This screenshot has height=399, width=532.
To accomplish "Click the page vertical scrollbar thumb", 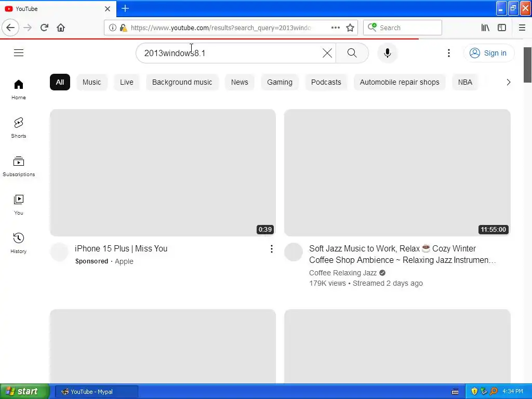I will coord(527,65).
